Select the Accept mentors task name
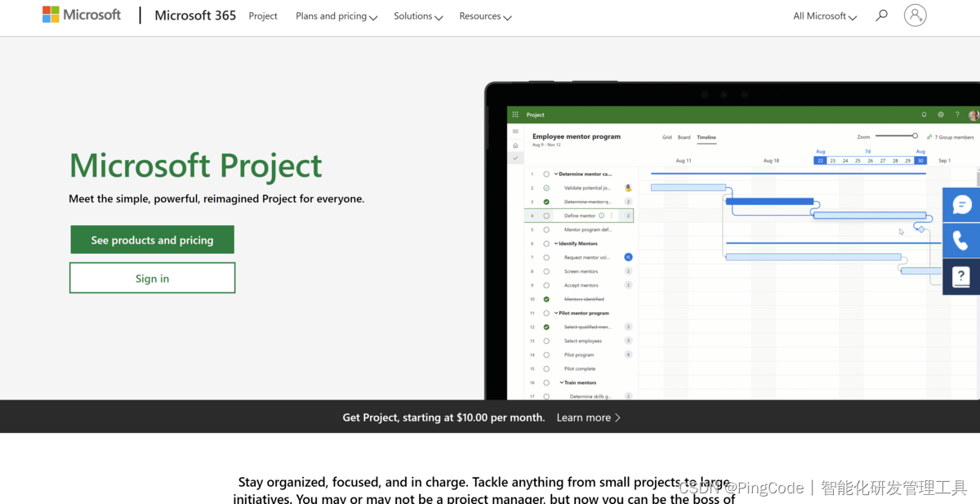 click(x=581, y=285)
